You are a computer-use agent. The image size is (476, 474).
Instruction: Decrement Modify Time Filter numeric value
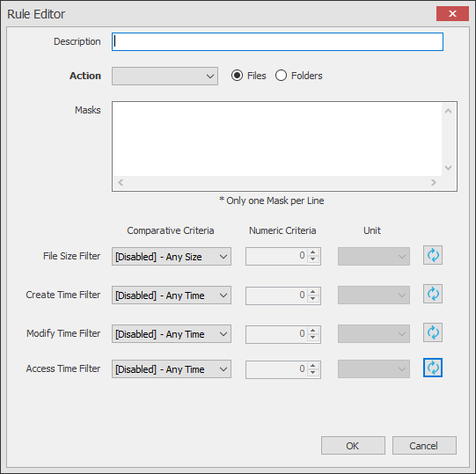[313, 337]
